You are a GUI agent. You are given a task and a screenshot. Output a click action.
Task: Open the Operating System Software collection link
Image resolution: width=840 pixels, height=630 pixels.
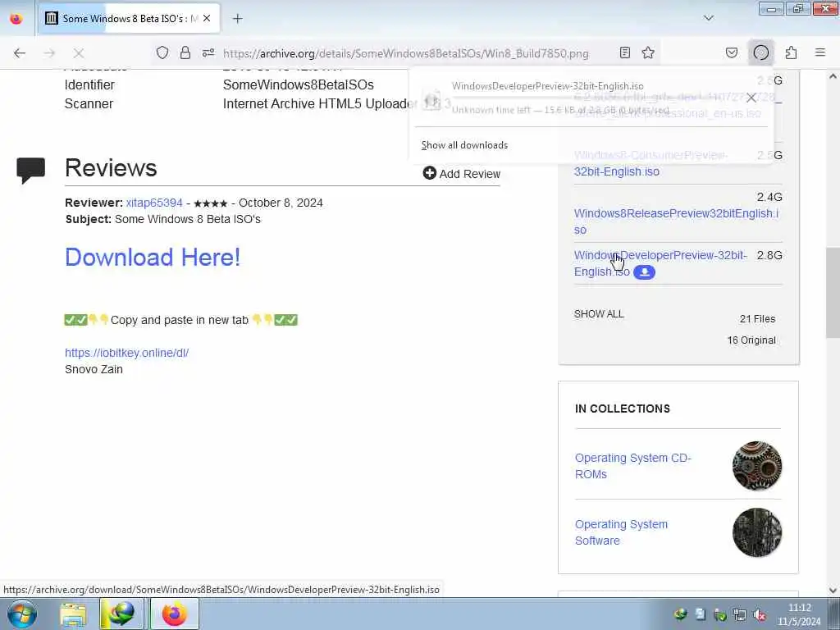[x=622, y=532]
